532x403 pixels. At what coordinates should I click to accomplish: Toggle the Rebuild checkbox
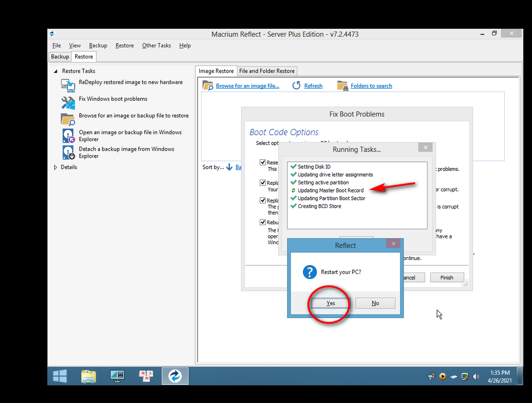coord(262,222)
